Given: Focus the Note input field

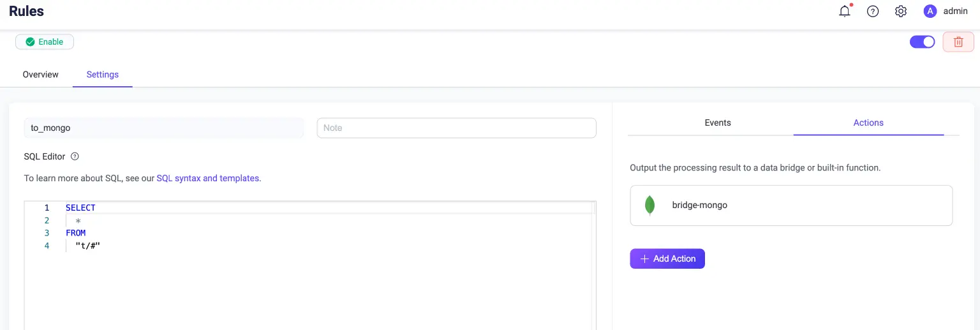Looking at the screenshot, I should (456, 128).
